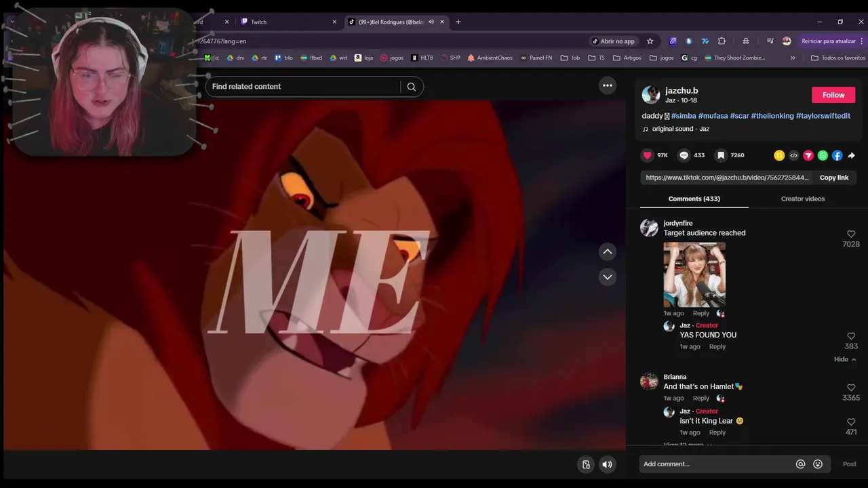Click the 'Find related content' search field
This screenshot has height=488, width=868.
(x=302, y=87)
